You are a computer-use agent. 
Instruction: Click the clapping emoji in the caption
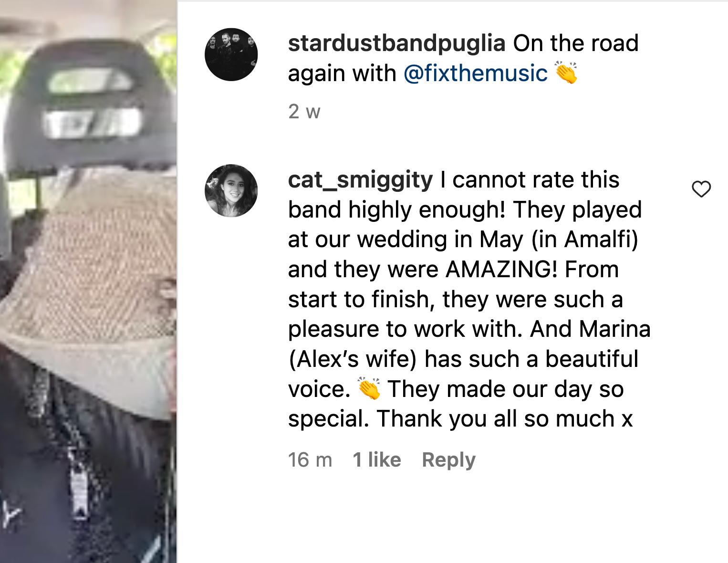coord(566,73)
